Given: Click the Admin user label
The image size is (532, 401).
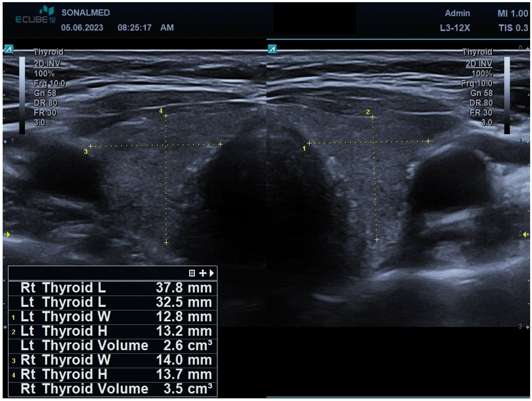Looking at the screenshot, I should click(457, 13).
